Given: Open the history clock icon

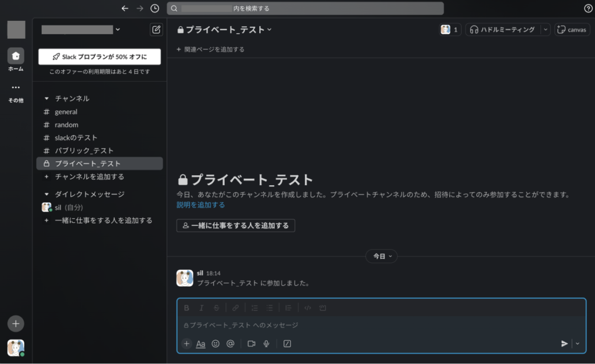Looking at the screenshot, I should pyautogui.click(x=155, y=8).
